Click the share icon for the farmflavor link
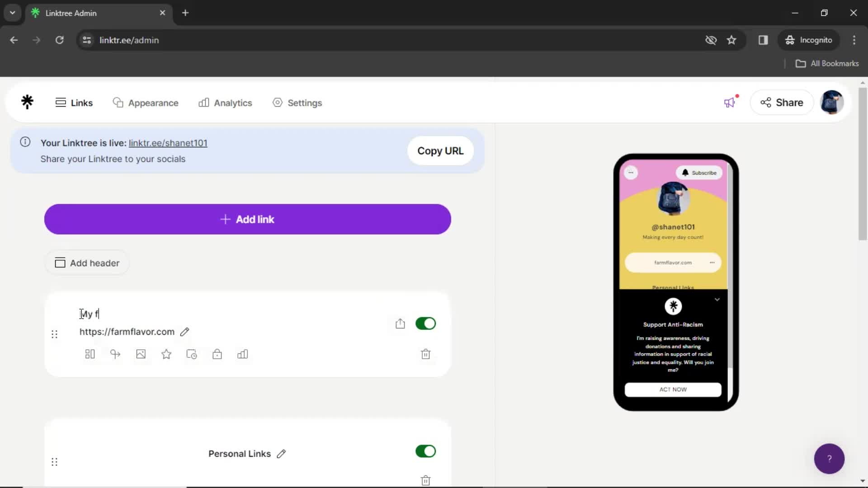The width and height of the screenshot is (868, 488). click(x=400, y=324)
